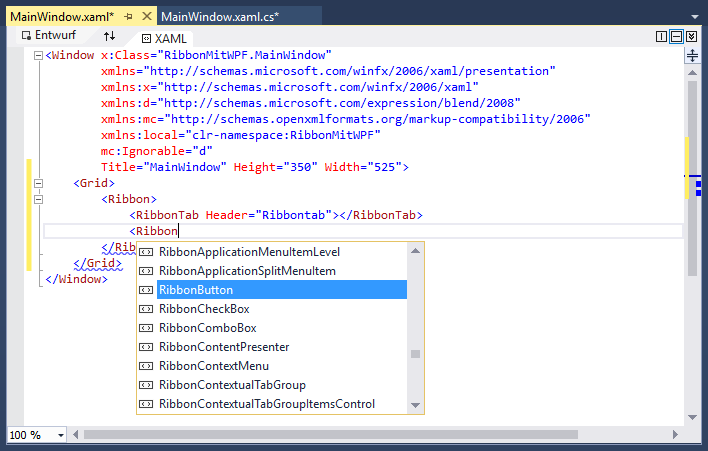Viewport: 708px width, 451px height.
Task: Collapse the Ribbon element outline node
Action: [x=38, y=199]
